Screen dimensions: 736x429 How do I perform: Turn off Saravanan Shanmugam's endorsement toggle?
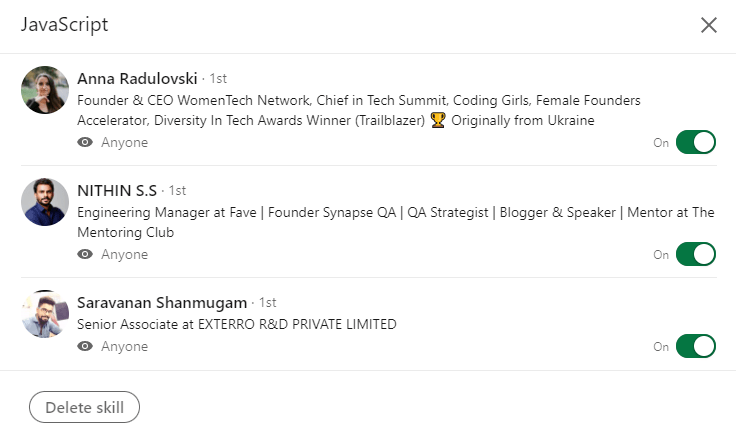point(696,346)
